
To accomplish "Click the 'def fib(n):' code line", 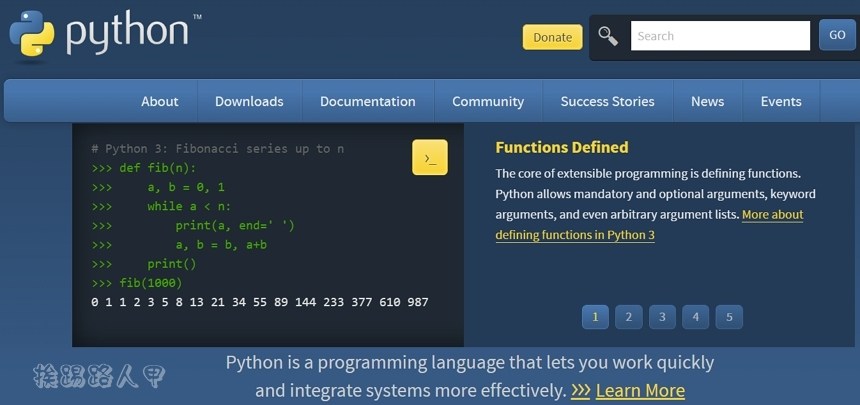I will (157, 168).
